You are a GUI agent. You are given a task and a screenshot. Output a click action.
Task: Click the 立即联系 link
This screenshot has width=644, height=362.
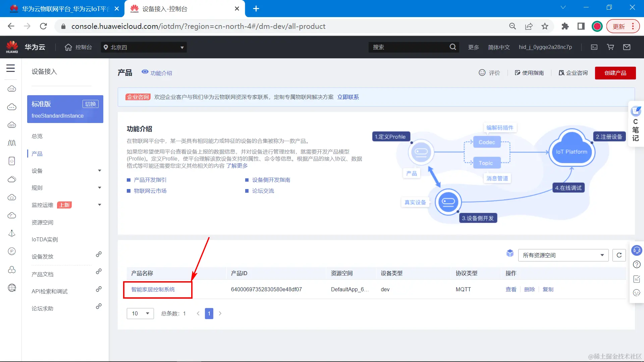pos(348,97)
